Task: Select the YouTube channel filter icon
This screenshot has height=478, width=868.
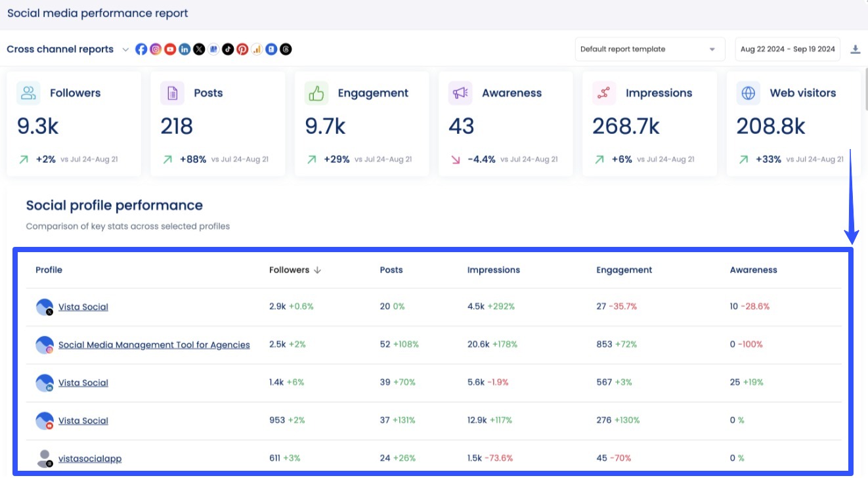Action: coord(170,49)
